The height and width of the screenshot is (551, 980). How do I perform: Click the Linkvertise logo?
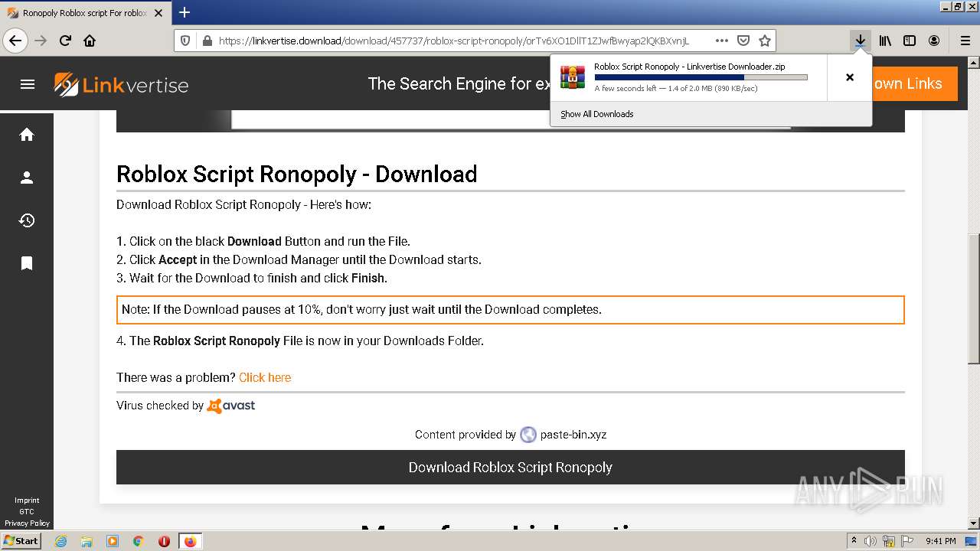pos(121,84)
